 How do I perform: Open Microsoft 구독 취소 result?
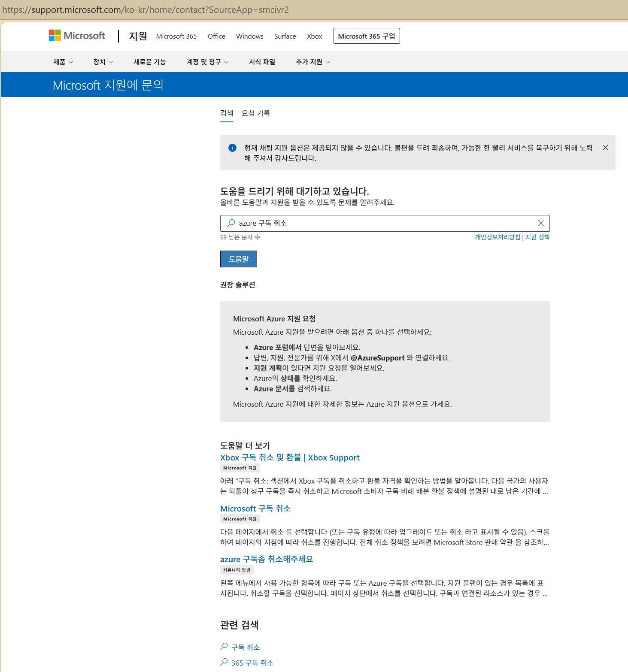(255, 509)
